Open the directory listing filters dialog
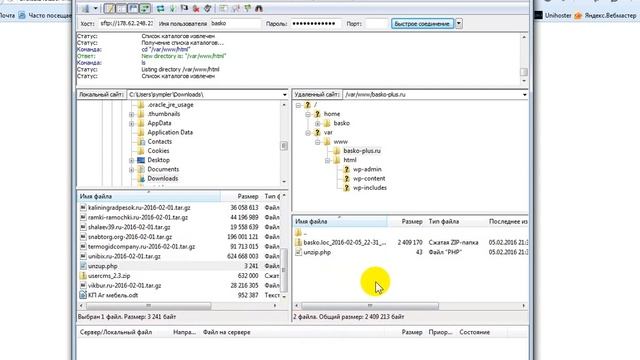This screenshot has width=640, height=360. tap(223, 8)
